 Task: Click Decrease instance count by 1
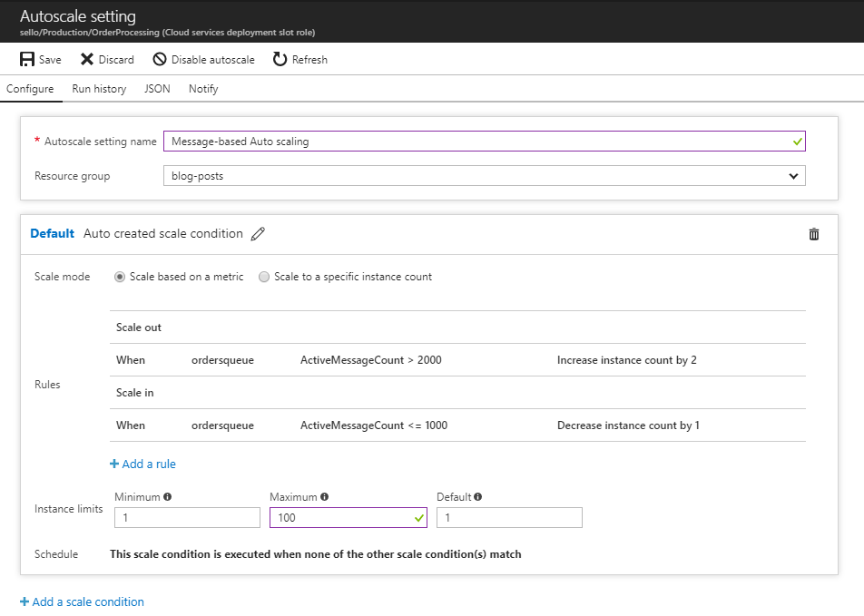pyautogui.click(x=628, y=425)
